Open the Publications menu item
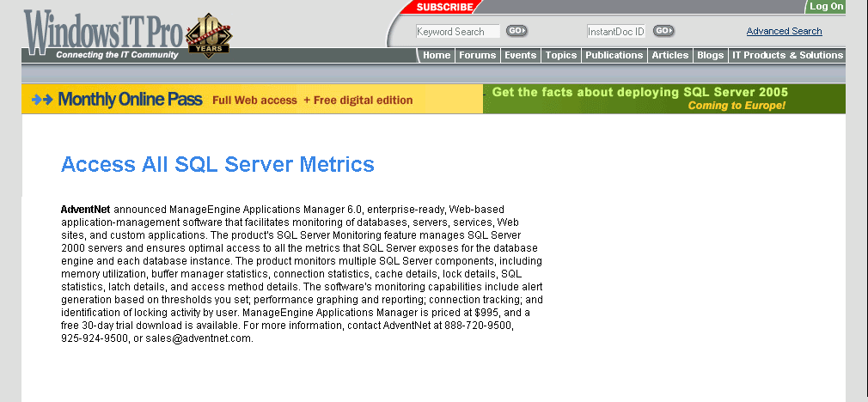 pyautogui.click(x=614, y=55)
